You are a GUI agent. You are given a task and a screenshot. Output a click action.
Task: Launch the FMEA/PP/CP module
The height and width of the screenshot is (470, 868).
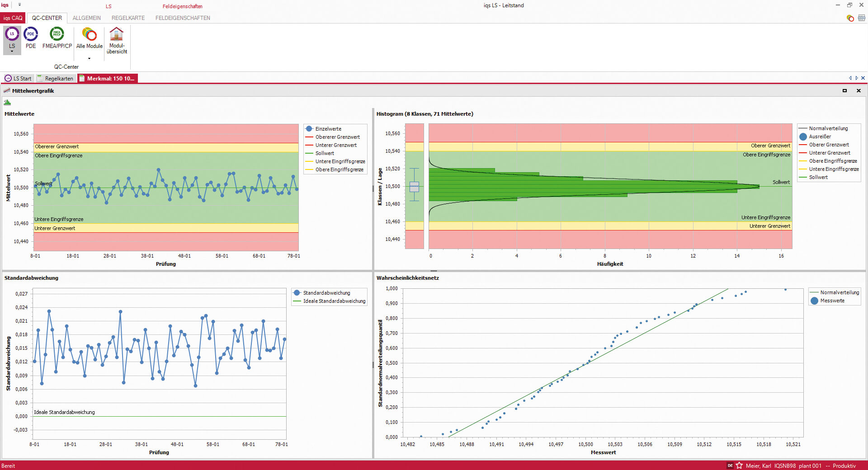(x=57, y=34)
